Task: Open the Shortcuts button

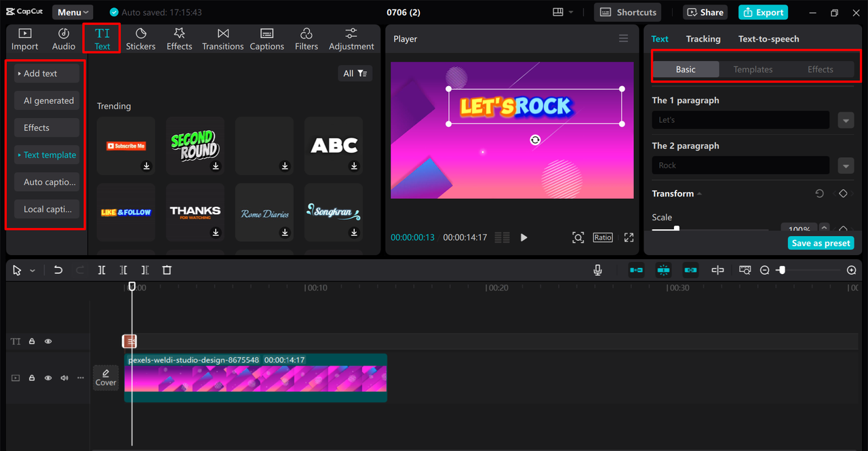Action: click(629, 12)
